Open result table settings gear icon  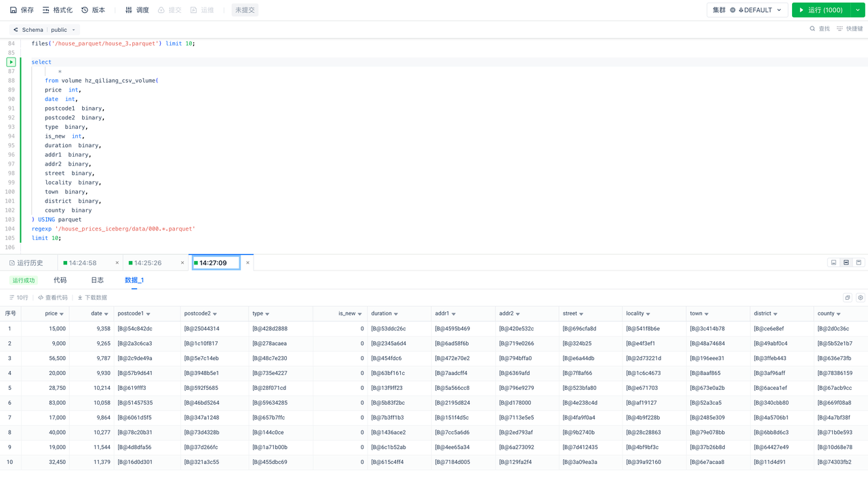[861, 298]
